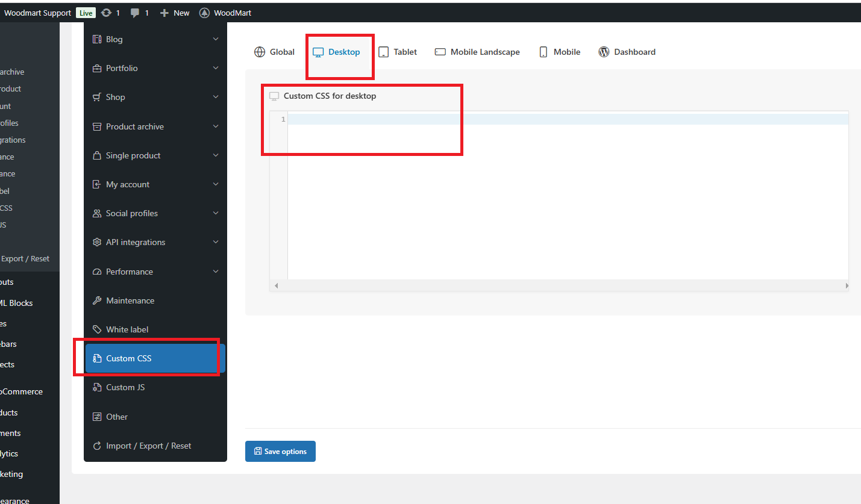Open Export / Reset in WordPress sidebar
Viewport: 861px width, 504px height.
[25, 258]
